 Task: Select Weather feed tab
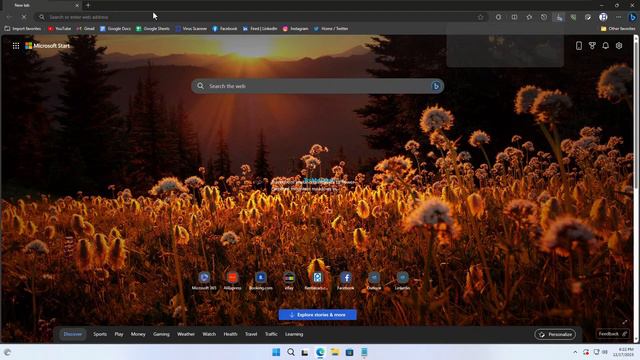(186, 334)
